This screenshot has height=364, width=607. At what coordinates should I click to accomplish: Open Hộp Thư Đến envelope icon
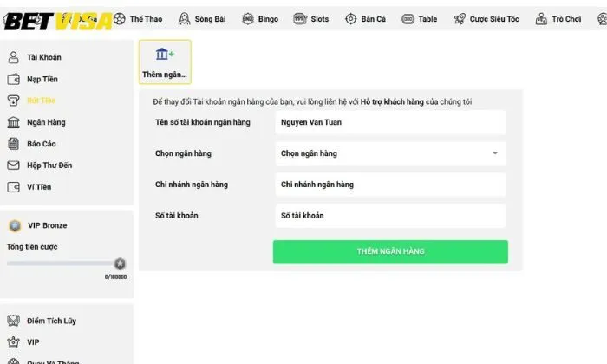(13, 166)
